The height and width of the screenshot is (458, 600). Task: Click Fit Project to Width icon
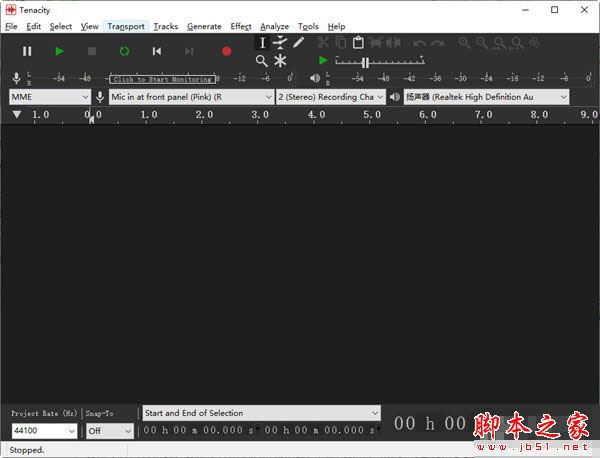click(x=517, y=43)
